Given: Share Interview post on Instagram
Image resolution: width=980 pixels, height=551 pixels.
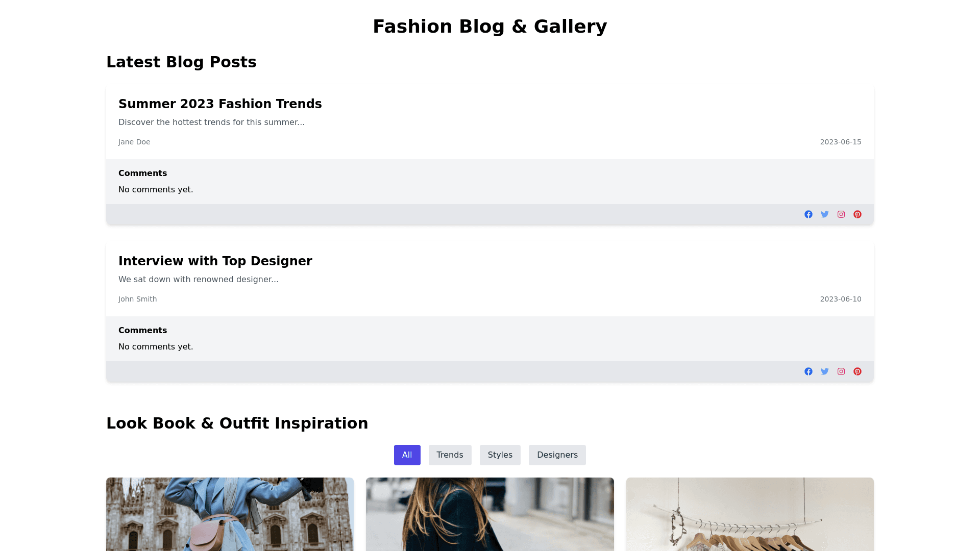Looking at the screenshot, I should coord(841,371).
